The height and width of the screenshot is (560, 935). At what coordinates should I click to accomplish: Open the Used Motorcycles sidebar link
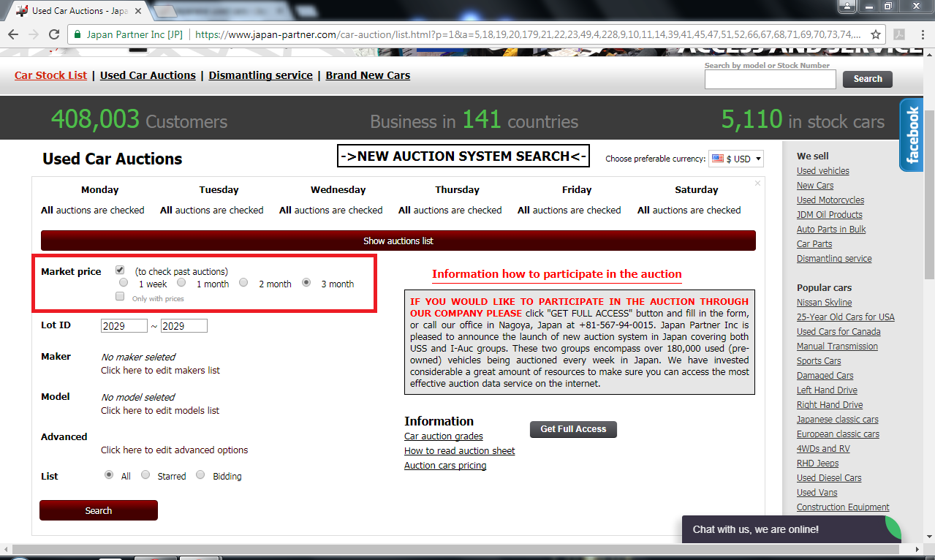click(830, 200)
